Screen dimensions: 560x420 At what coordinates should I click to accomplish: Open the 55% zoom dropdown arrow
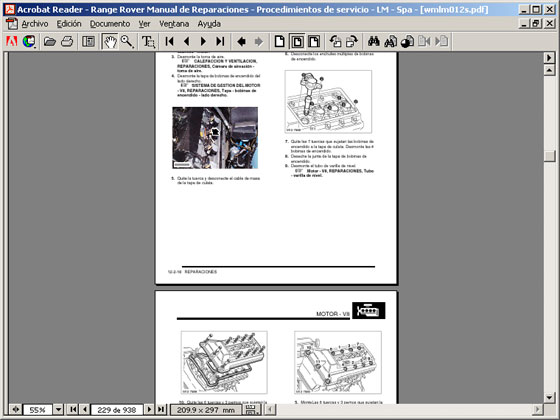(58, 409)
